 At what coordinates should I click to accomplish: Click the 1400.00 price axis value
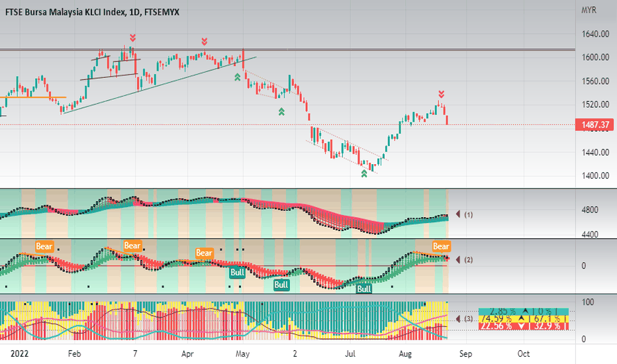(595, 176)
